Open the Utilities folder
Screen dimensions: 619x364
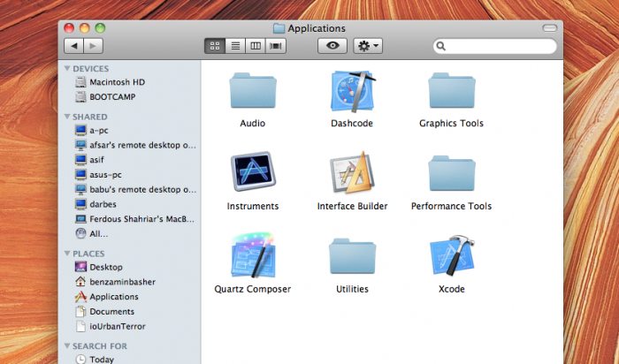point(352,256)
